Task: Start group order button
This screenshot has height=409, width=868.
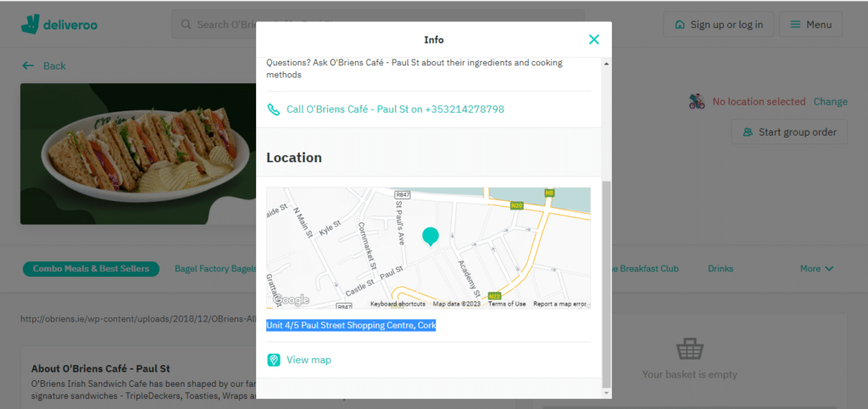Action: (789, 132)
